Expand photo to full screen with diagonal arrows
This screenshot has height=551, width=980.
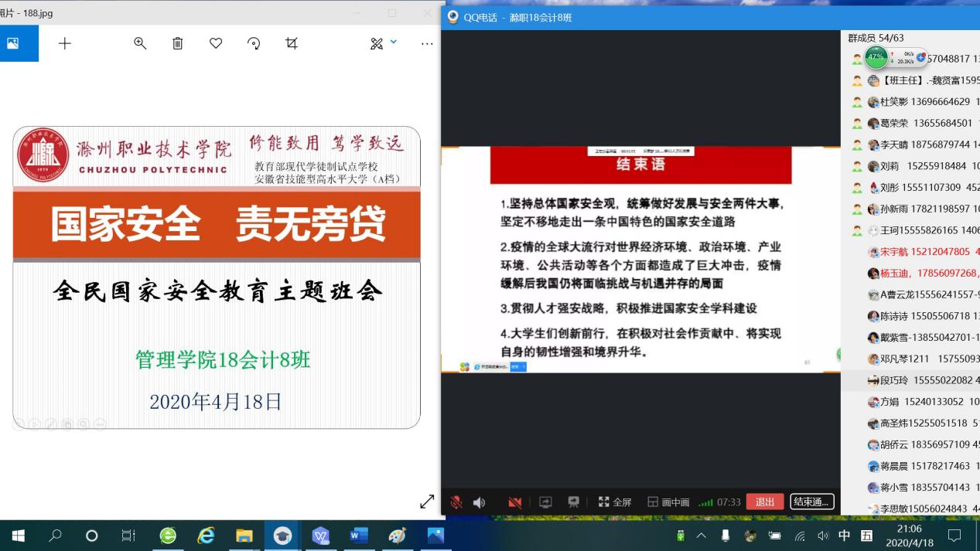tap(427, 502)
